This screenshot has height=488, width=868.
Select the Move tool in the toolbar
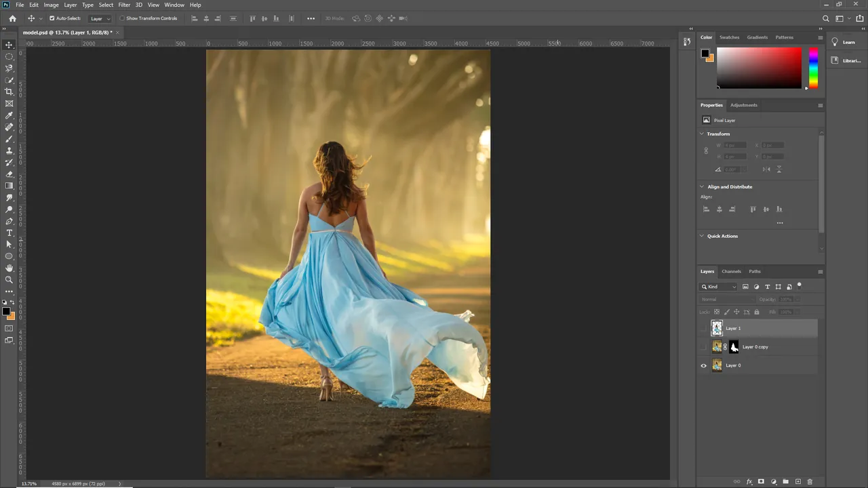[9, 45]
